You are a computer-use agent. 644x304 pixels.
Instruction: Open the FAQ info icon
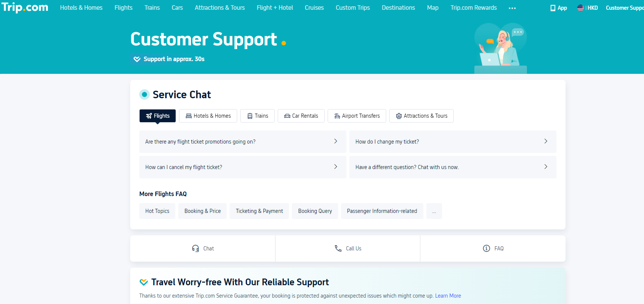point(486,248)
